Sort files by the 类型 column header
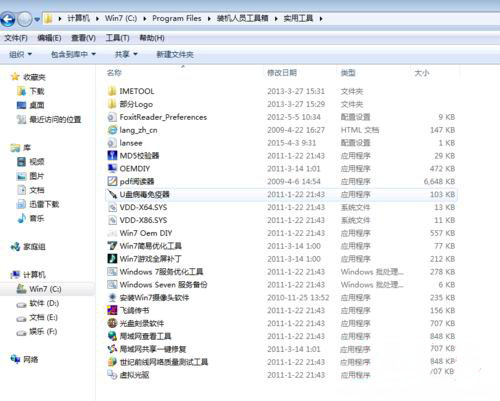The image size is (500, 401). click(x=348, y=73)
